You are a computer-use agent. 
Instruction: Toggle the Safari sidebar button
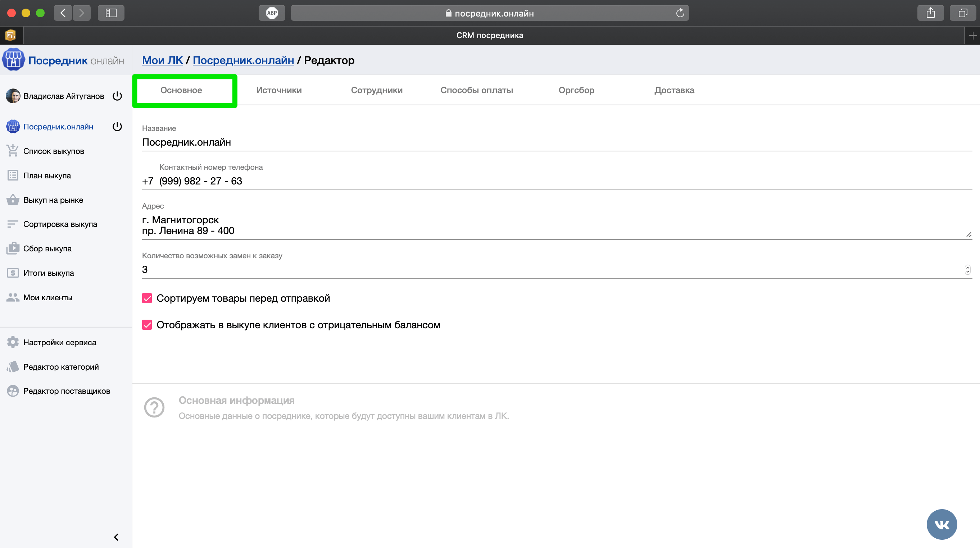pos(111,13)
